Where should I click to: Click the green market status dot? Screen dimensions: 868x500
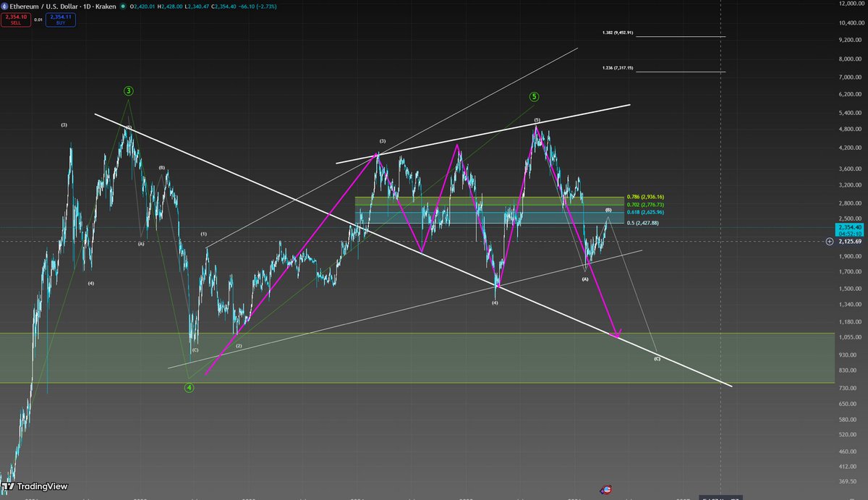tap(122, 6)
